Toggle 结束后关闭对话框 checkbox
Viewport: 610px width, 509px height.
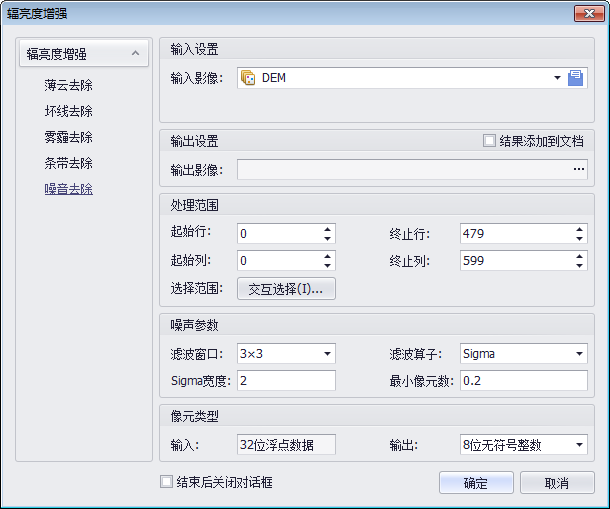coord(167,482)
